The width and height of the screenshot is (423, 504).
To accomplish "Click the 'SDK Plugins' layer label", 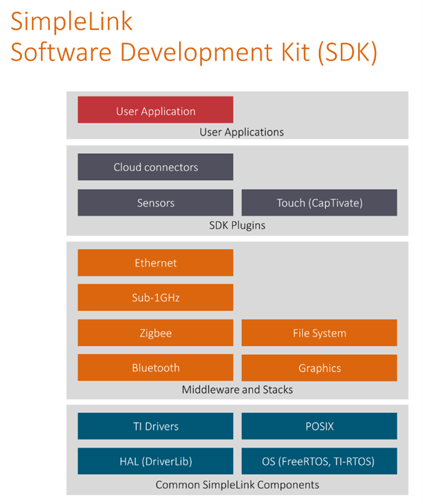I will pyautogui.click(x=237, y=225).
